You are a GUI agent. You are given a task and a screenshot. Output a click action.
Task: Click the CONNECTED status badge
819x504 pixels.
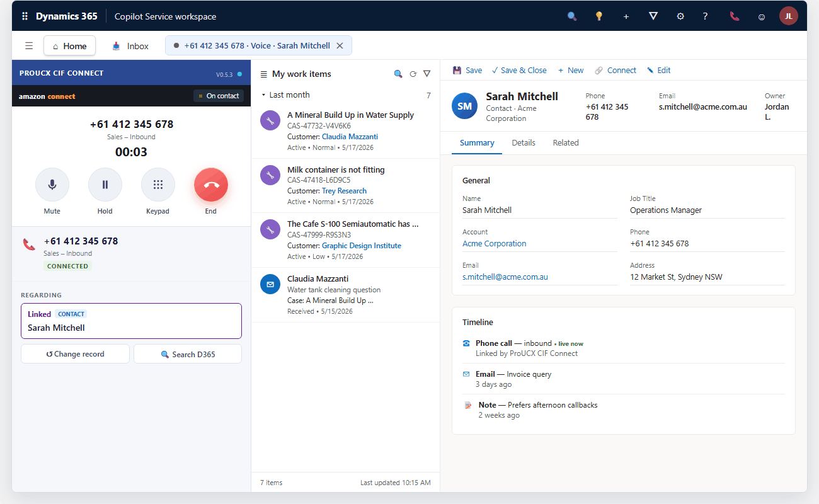[x=68, y=266]
